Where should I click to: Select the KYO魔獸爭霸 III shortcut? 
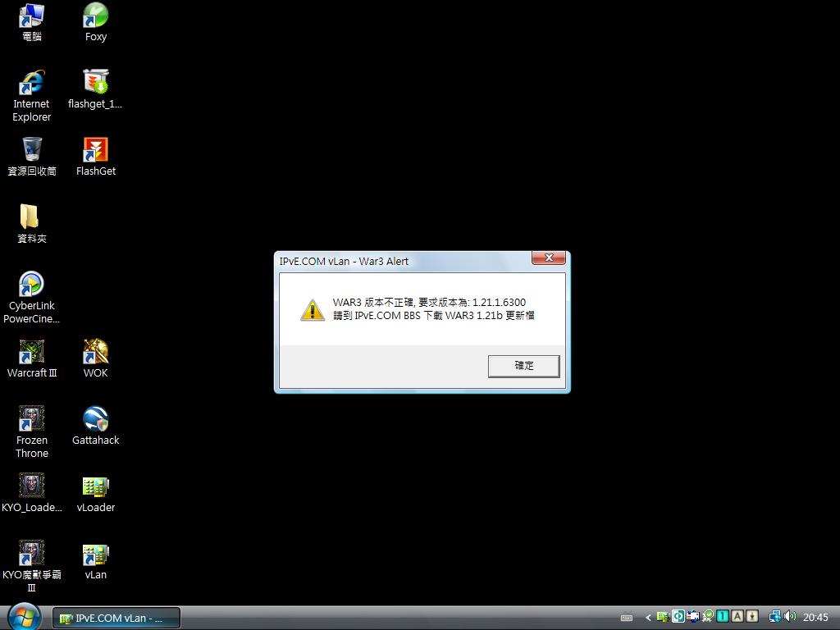[32, 567]
